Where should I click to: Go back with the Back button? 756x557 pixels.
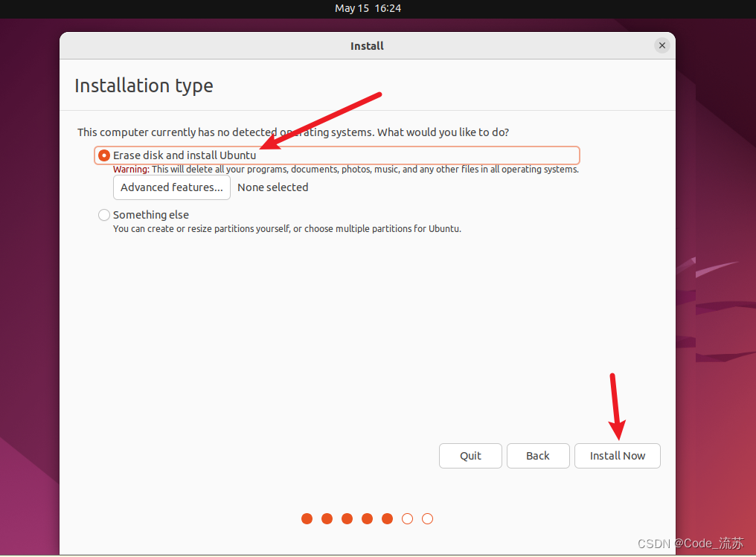pyautogui.click(x=537, y=456)
